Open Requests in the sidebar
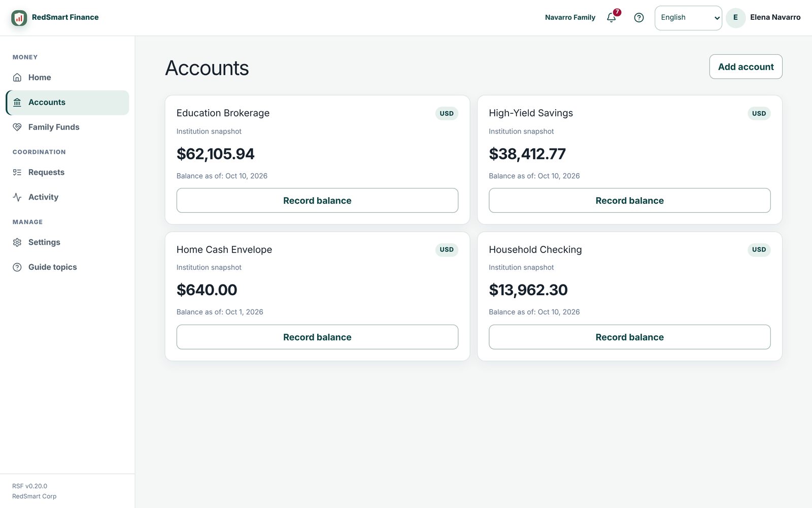Screen dimensions: 812x508 coord(67,172)
